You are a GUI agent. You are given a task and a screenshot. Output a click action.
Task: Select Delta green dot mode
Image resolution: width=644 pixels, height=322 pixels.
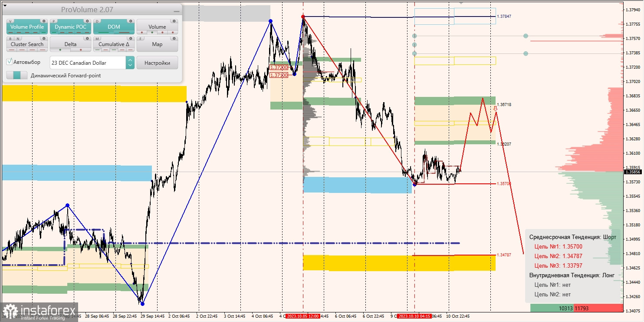coord(60,50)
